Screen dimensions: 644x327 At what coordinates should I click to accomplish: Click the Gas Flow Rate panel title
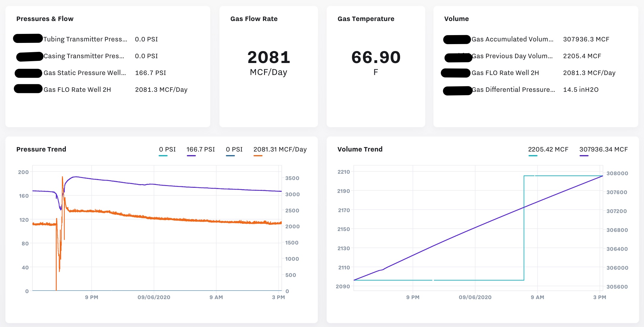tap(254, 19)
